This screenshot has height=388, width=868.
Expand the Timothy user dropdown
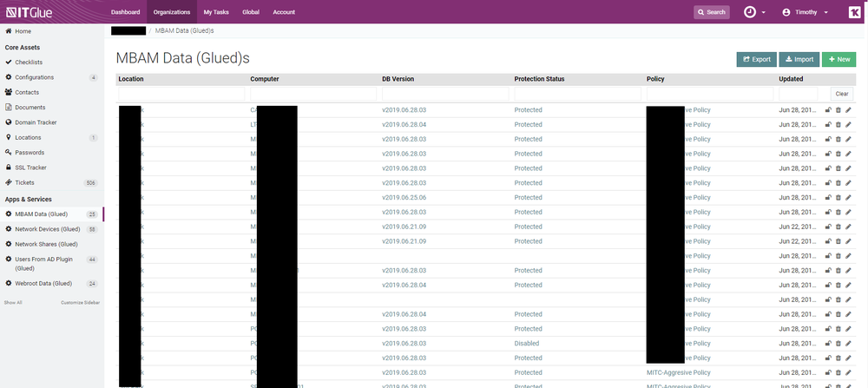coord(806,12)
